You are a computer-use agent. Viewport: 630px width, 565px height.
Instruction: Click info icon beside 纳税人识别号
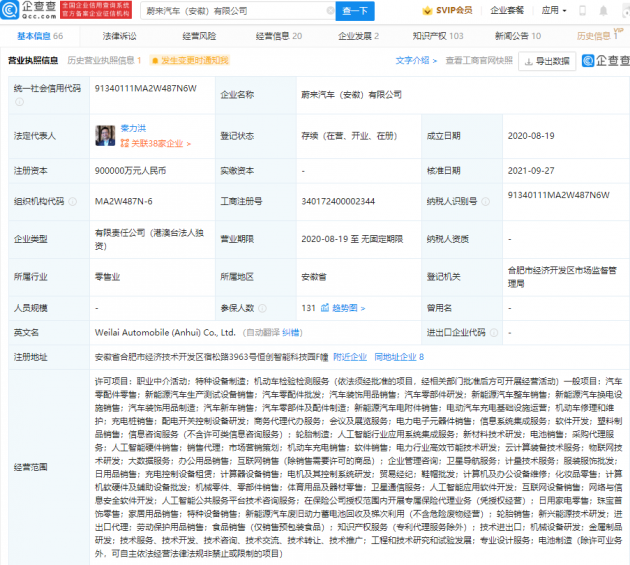(x=485, y=201)
